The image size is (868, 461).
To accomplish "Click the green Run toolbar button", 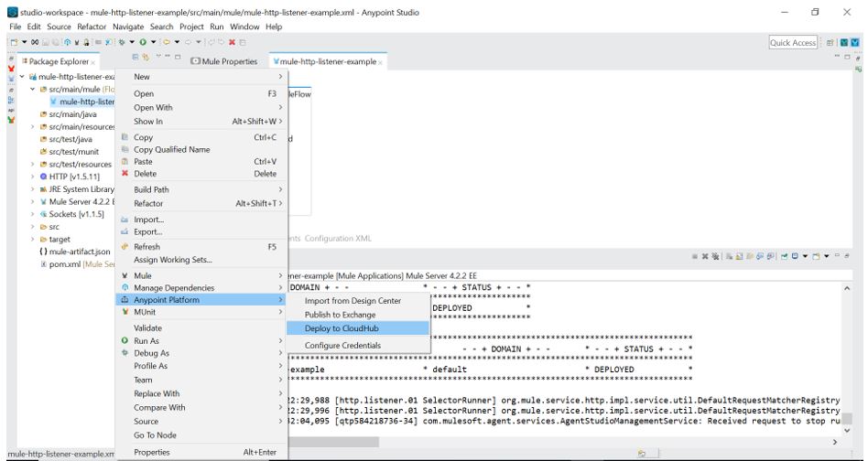I will tap(143, 42).
